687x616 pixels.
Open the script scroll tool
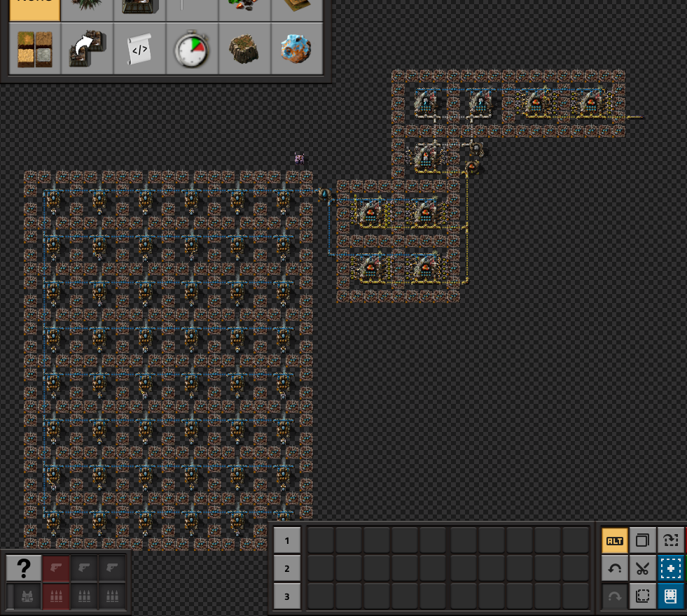[x=140, y=48]
